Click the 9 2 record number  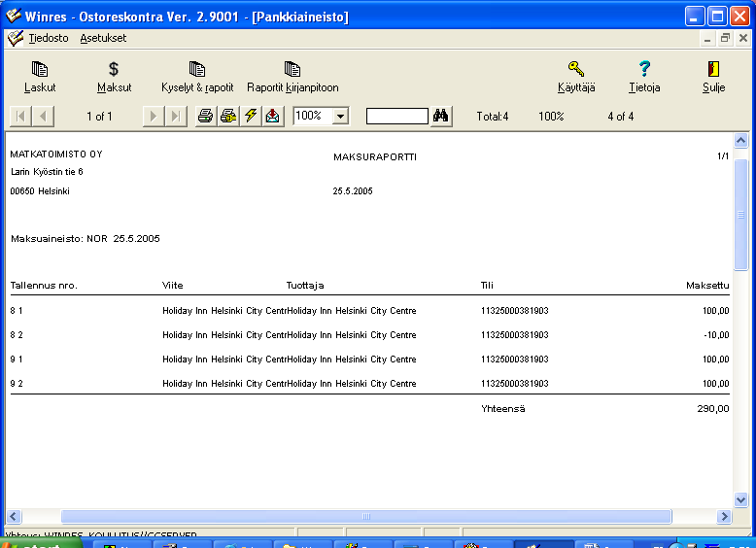pos(17,384)
